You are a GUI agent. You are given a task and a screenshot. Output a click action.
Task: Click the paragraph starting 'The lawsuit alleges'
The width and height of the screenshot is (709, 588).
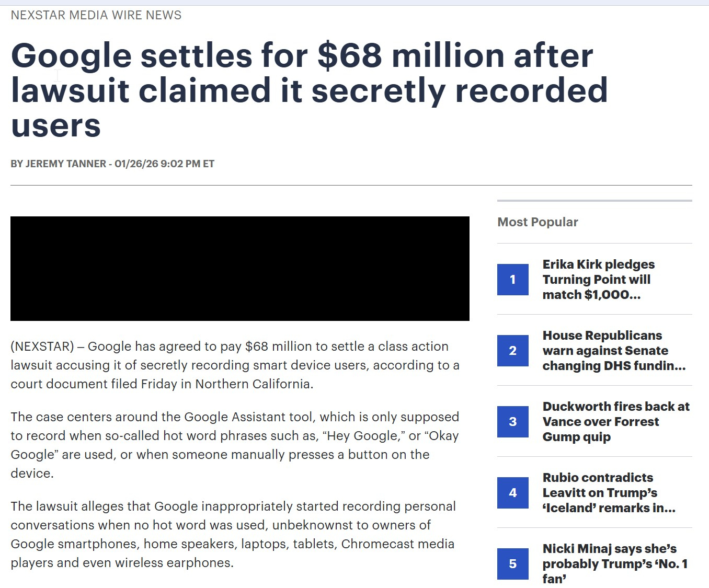coord(233,534)
